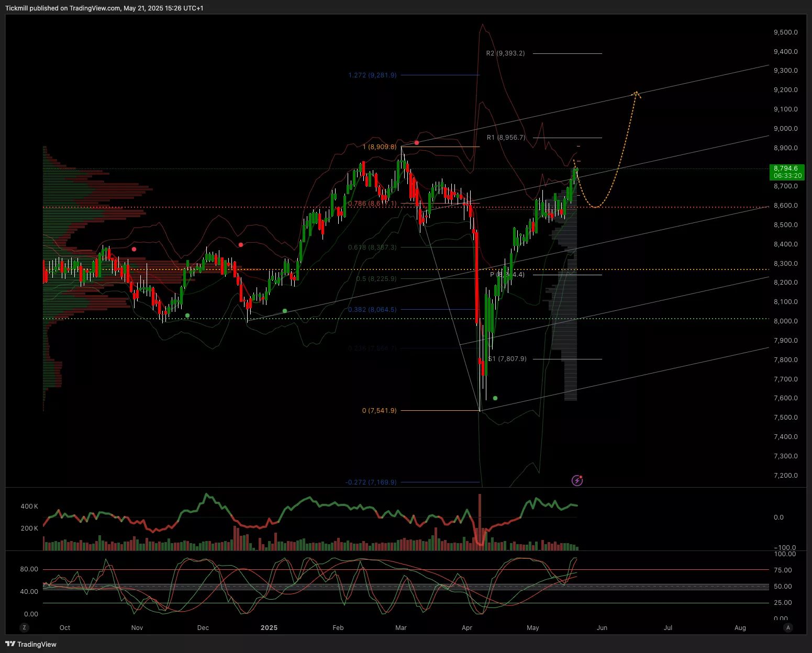Click the Jun label on the time axis
The image size is (812, 653).
click(x=602, y=627)
